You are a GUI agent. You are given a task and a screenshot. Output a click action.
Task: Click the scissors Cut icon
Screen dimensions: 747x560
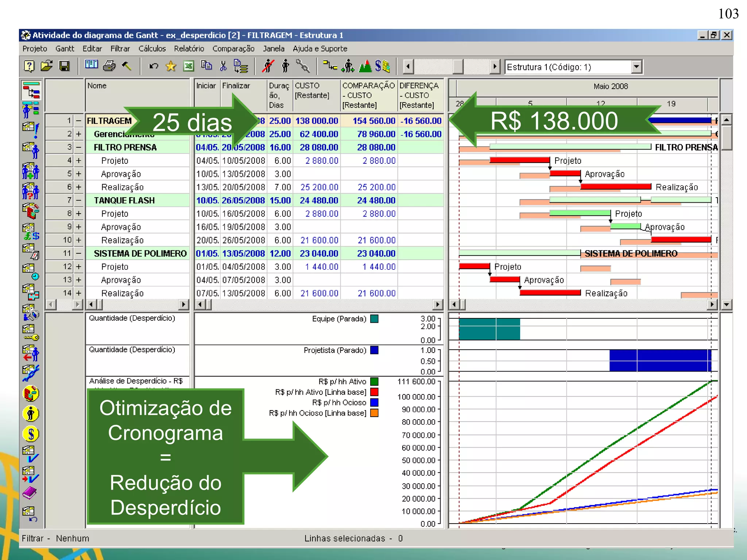[x=223, y=66]
